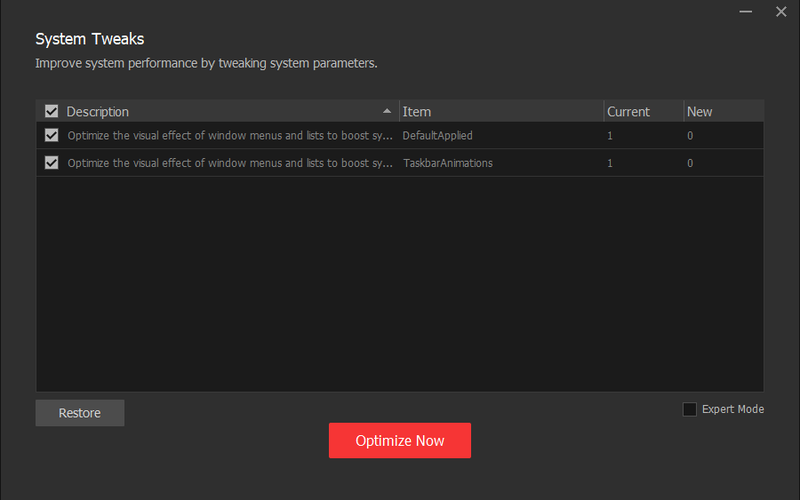Select the DefaultApplied item cell
The width and height of the screenshot is (800, 500).
coord(437,135)
